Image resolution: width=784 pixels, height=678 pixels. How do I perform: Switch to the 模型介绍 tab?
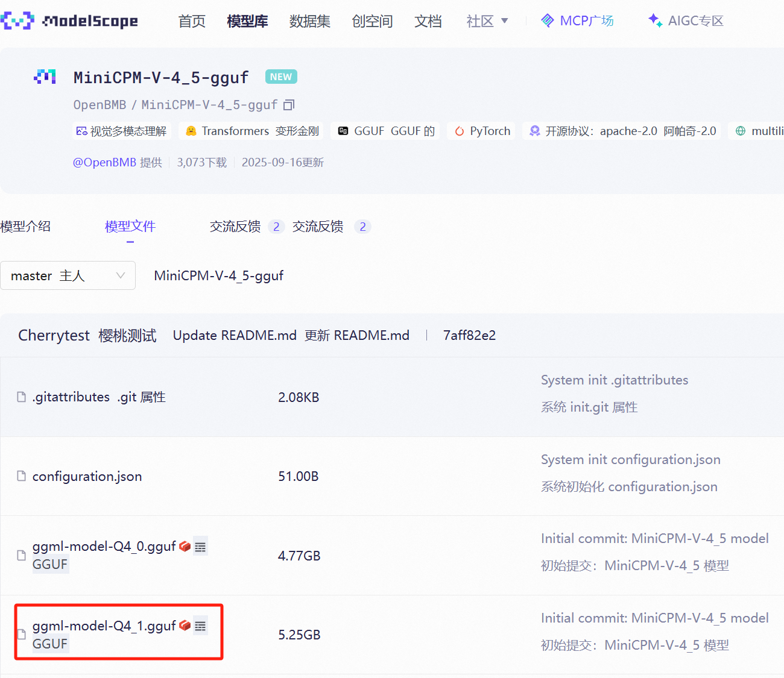click(25, 227)
